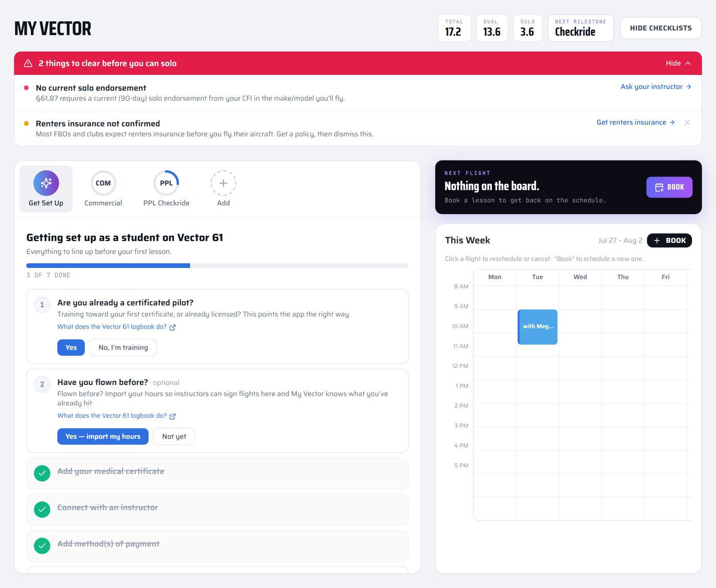
Task: Click the MY VECTOR page title
Action: coord(53,29)
